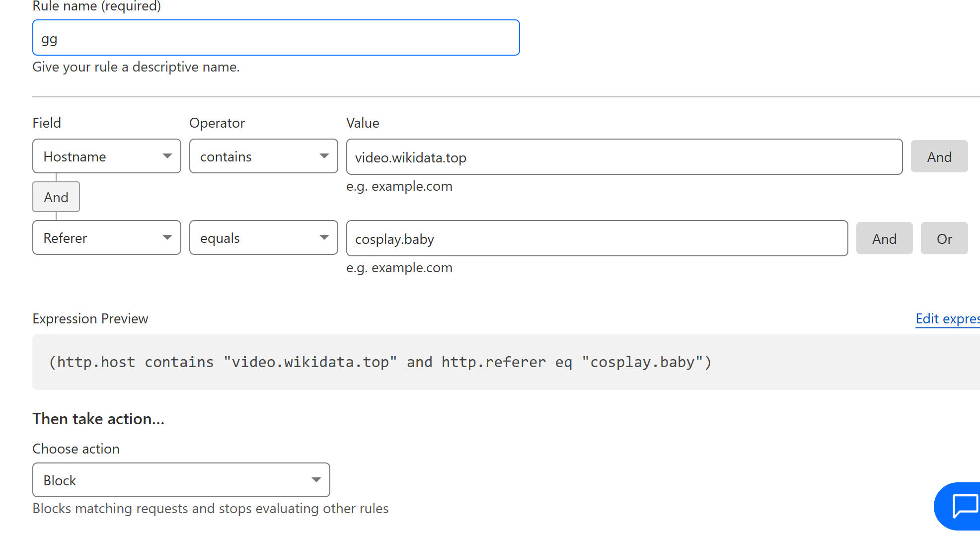Click the expression preview code box
The image size is (980, 533).
497,362
